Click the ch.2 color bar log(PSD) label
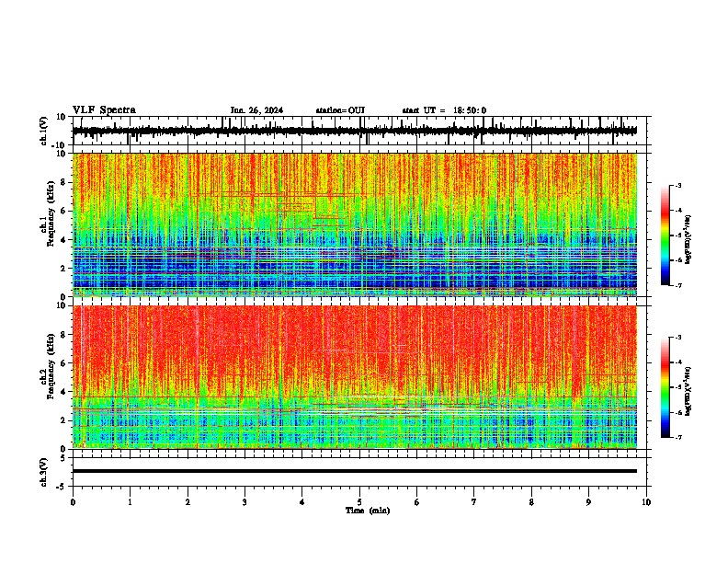 pos(688,391)
